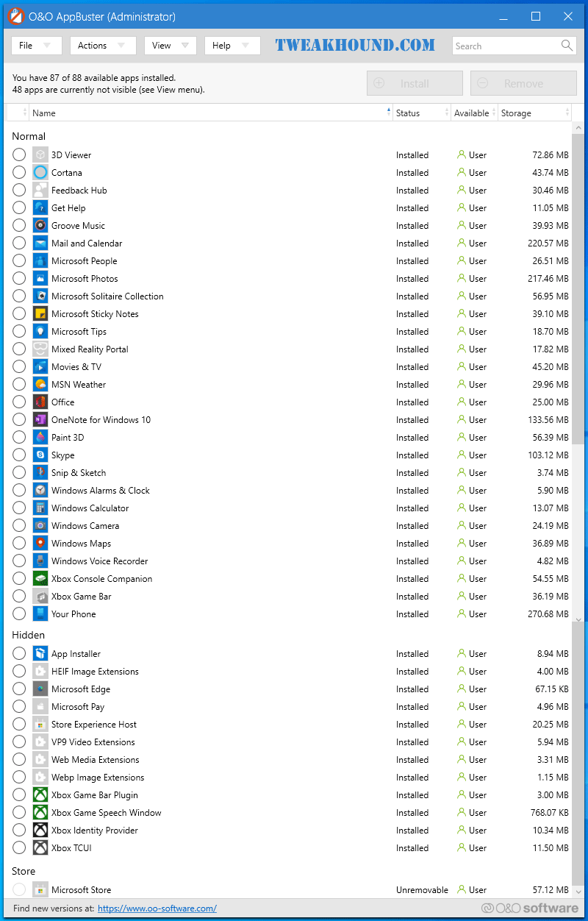Click the O&O software logo
This screenshot has width=588, height=921.
coord(529,908)
